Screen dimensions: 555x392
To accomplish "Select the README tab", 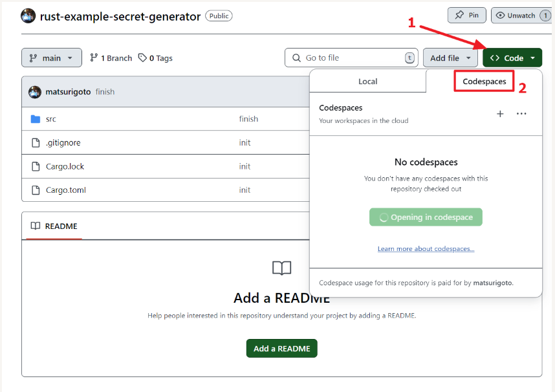I will (54, 226).
